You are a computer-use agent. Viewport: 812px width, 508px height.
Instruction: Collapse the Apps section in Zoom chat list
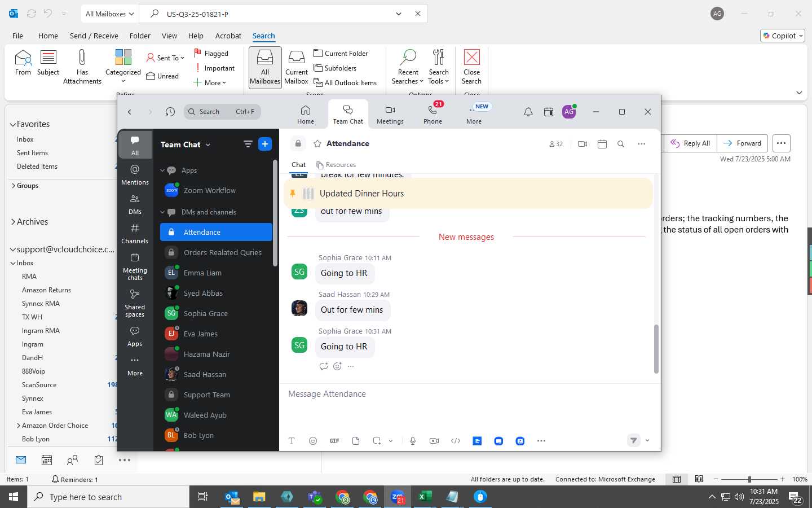coord(162,170)
